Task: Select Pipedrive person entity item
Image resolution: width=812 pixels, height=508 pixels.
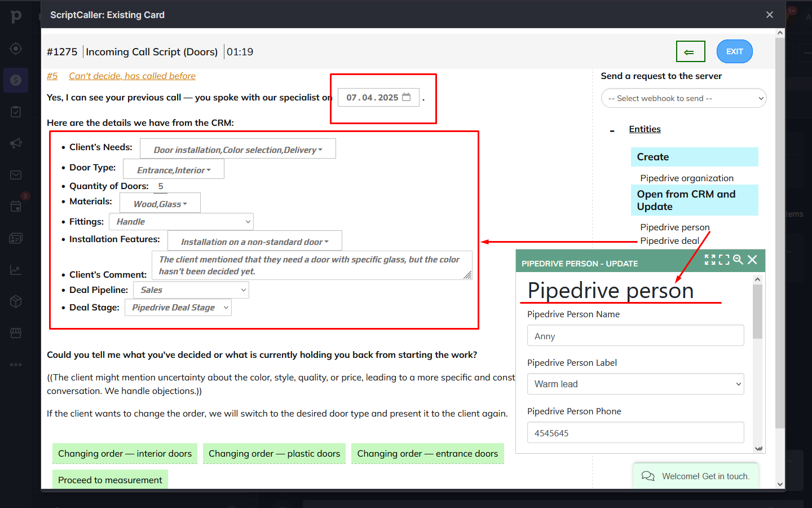Action: (674, 227)
